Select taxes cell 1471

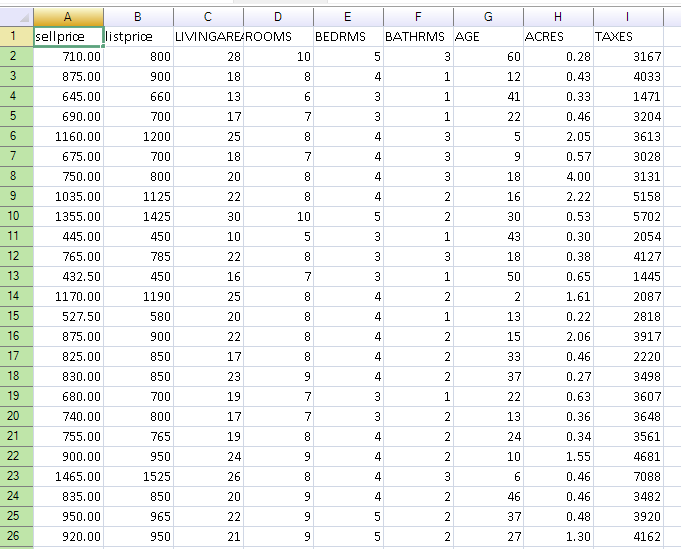(x=628, y=96)
